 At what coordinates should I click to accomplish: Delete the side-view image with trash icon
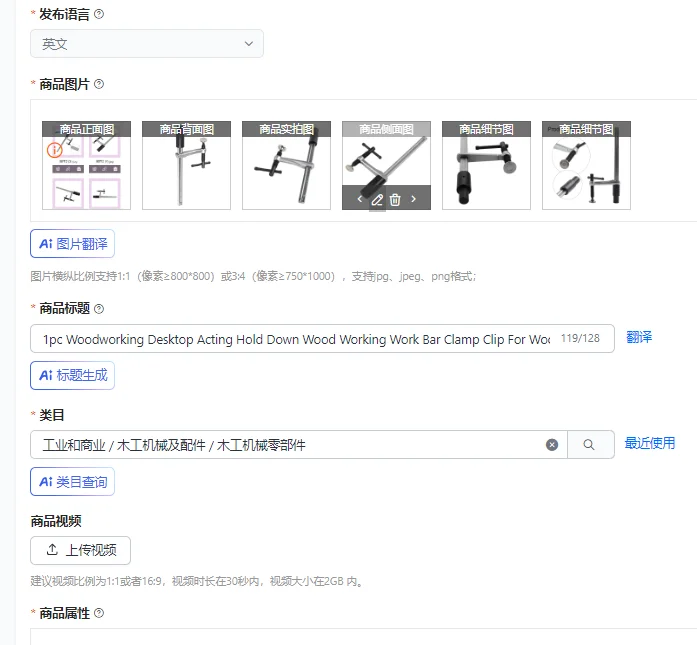pyautogui.click(x=395, y=200)
